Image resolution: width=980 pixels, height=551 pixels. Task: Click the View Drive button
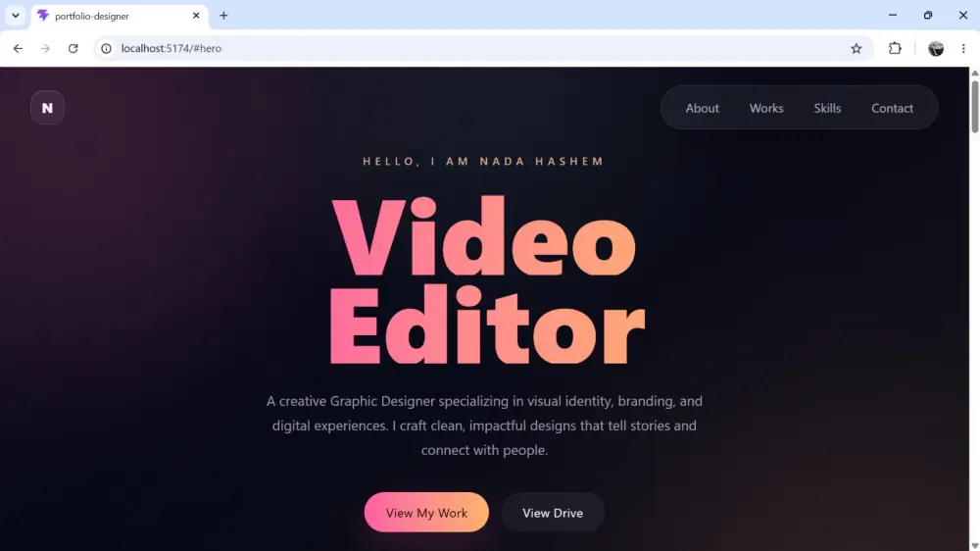tap(553, 512)
